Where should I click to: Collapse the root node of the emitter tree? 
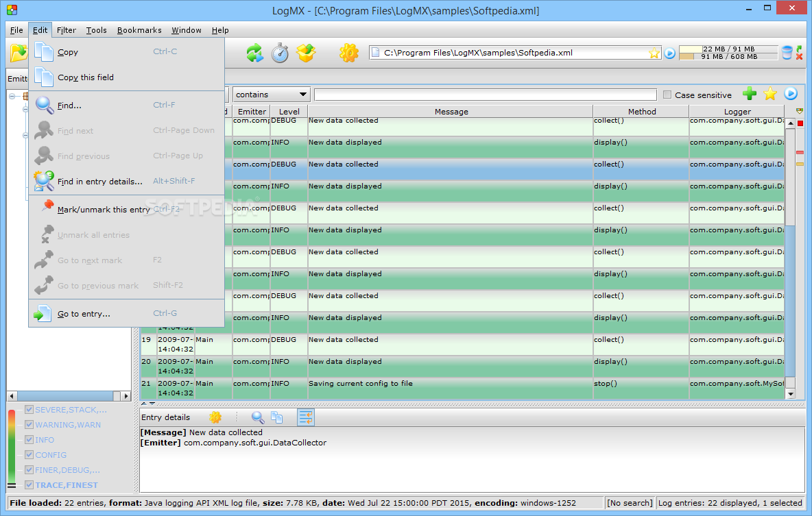[12, 96]
